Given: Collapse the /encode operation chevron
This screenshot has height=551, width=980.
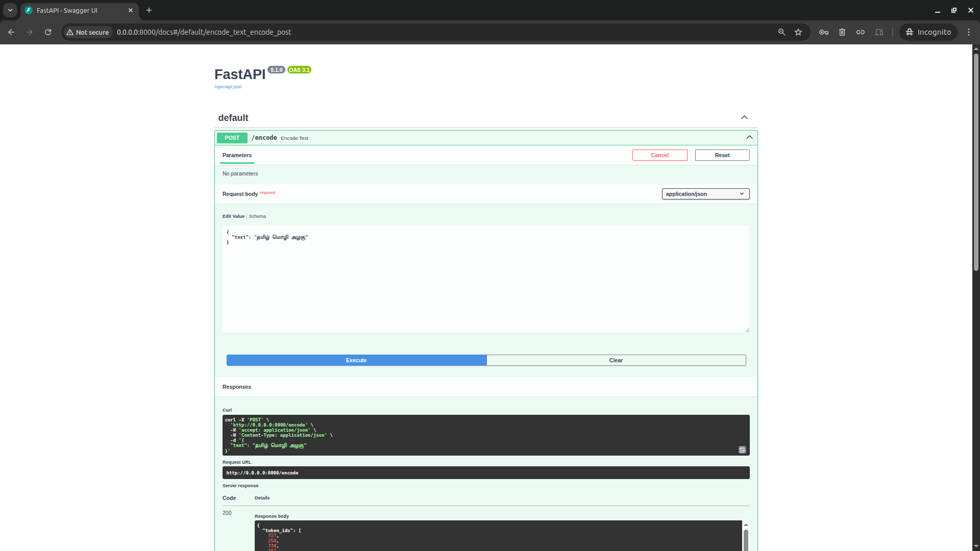Looking at the screenshot, I should [749, 137].
